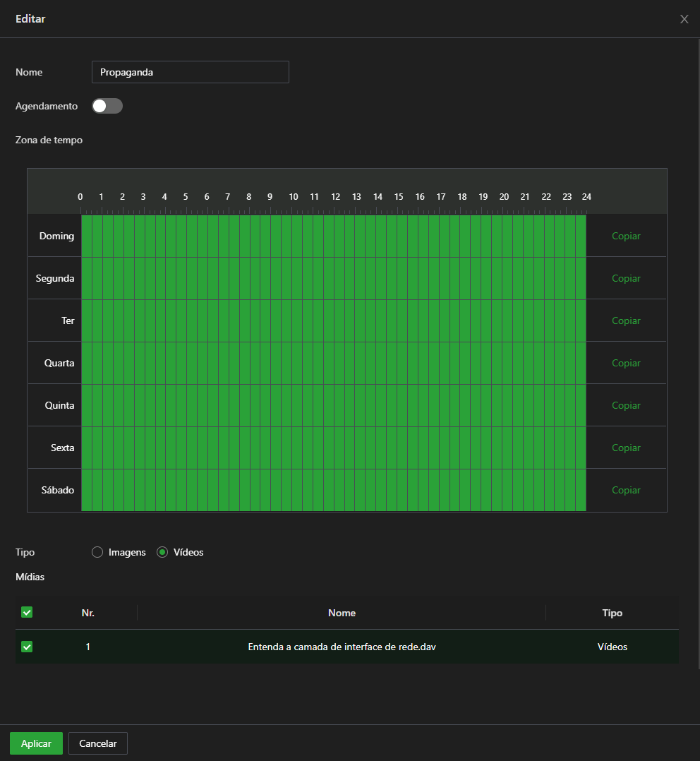
Task: Click the Sexta schedule time bar
Action: tap(334, 448)
